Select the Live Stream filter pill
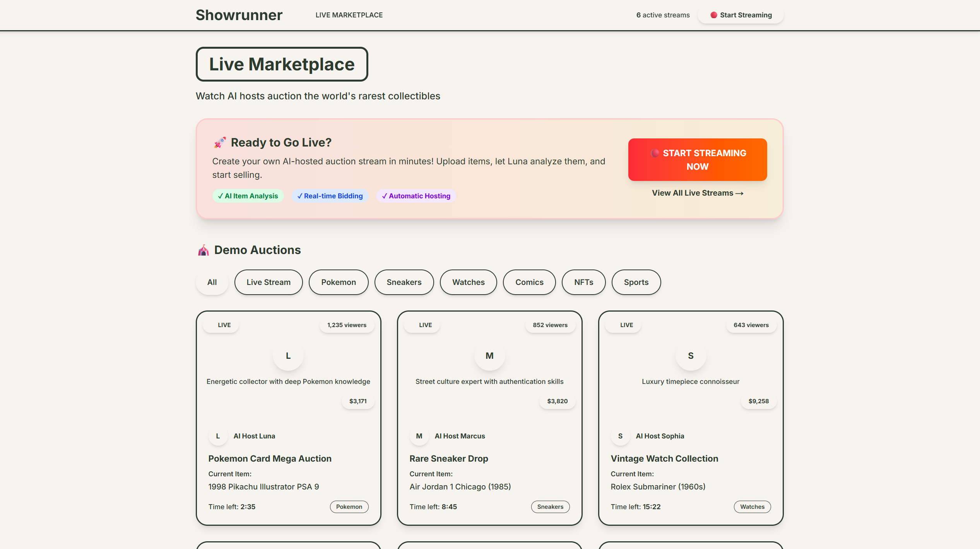Screen dimensions: 980x549 (268, 282)
